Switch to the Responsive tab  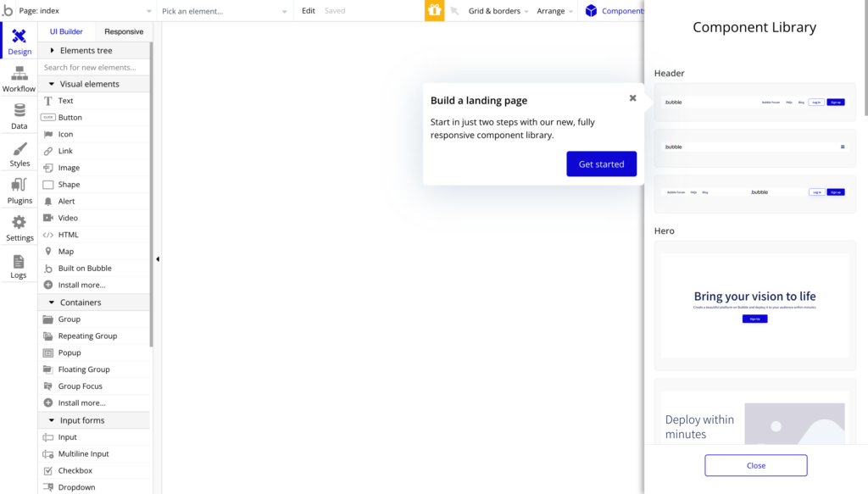point(124,31)
